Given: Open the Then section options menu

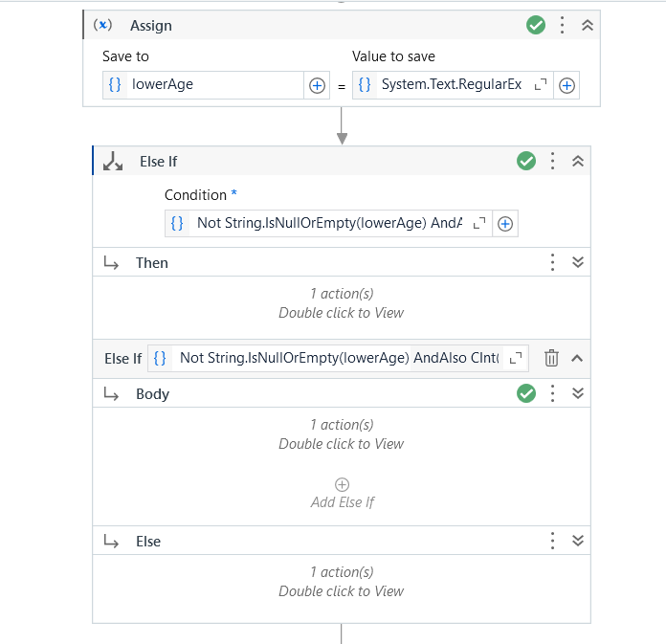Looking at the screenshot, I should click(x=552, y=262).
